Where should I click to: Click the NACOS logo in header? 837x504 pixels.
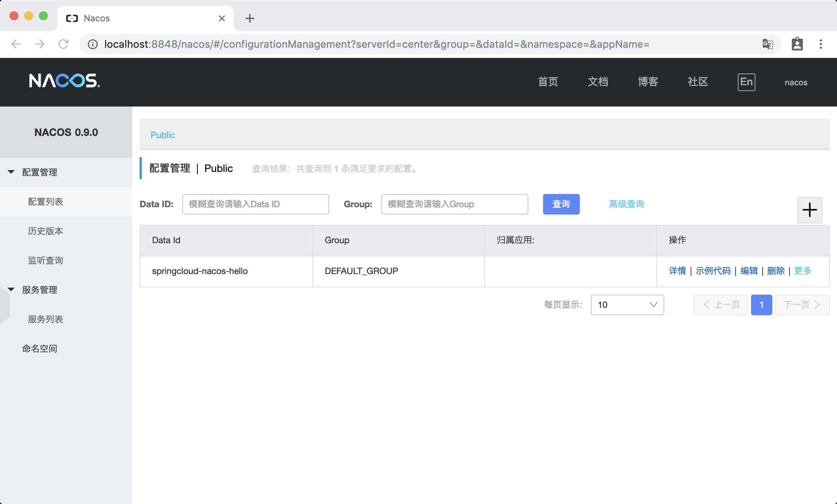pos(64,81)
